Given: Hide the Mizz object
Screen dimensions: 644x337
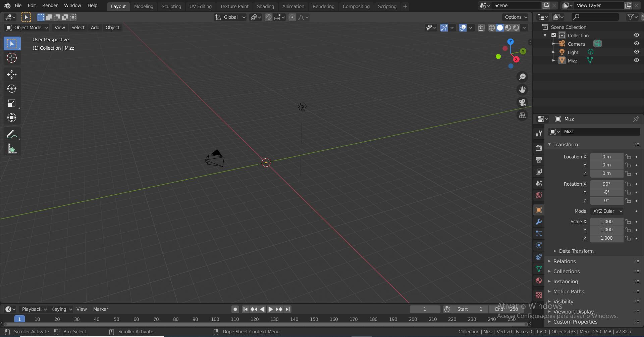Looking at the screenshot, I should [x=636, y=60].
